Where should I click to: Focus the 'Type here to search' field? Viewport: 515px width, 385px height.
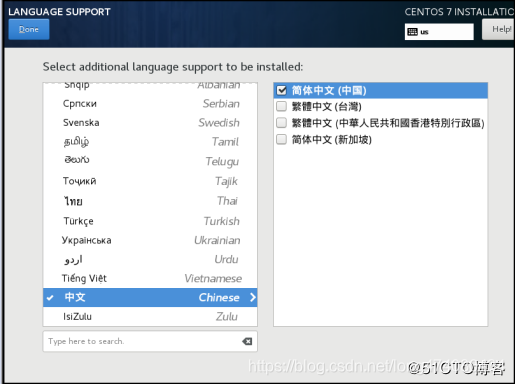(150, 341)
